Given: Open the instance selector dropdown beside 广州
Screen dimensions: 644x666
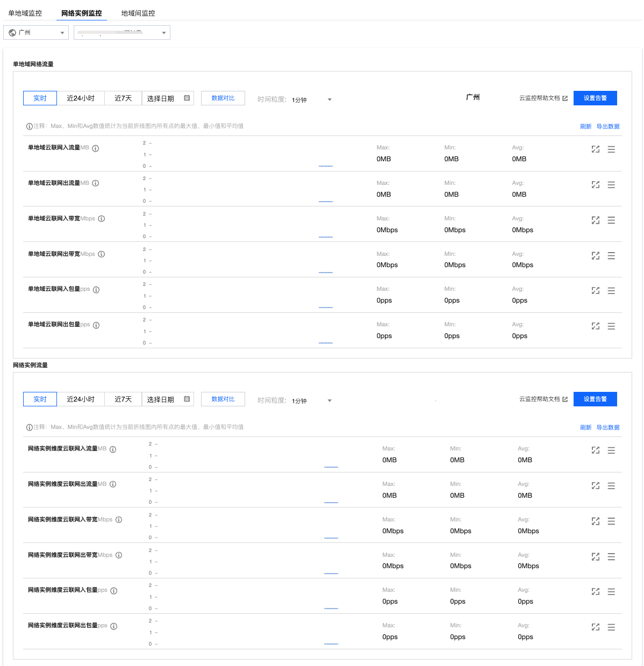Looking at the screenshot, I should click(122, 33).
